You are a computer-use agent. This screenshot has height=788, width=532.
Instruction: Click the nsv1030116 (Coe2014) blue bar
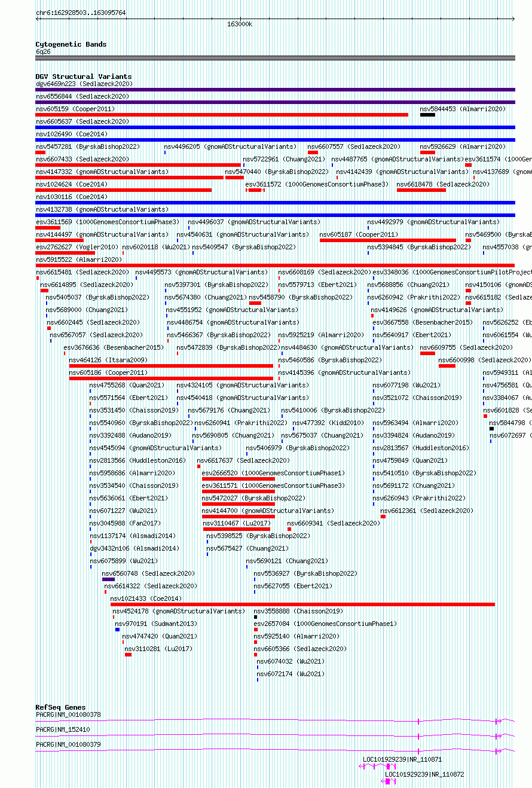pos(276,203)
